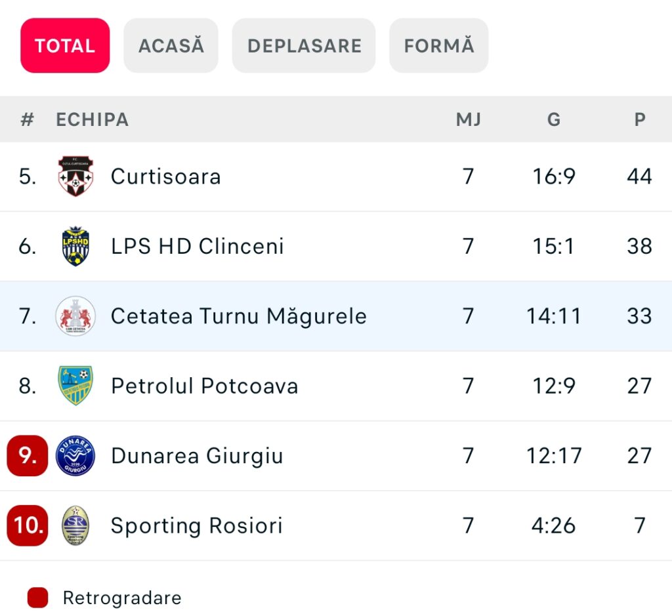Open the Petrolul Potcoava team page
This screenshot has height=616, width=672.
(x=205, y=386)
